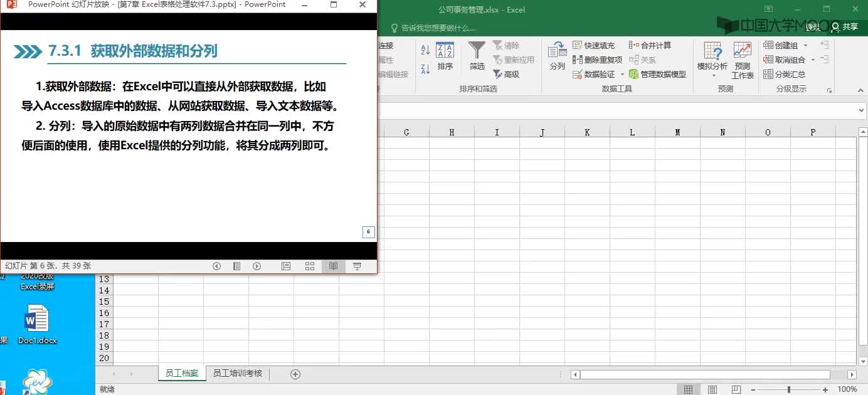This screenshot has width=868, height=395.
Task: Open the slide menu icon in PowerPoint status bar
Action: click(236, 266)
